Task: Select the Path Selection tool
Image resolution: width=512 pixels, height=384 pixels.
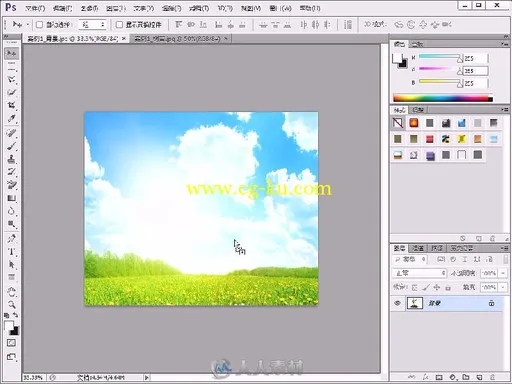Action: pos(12,265)
